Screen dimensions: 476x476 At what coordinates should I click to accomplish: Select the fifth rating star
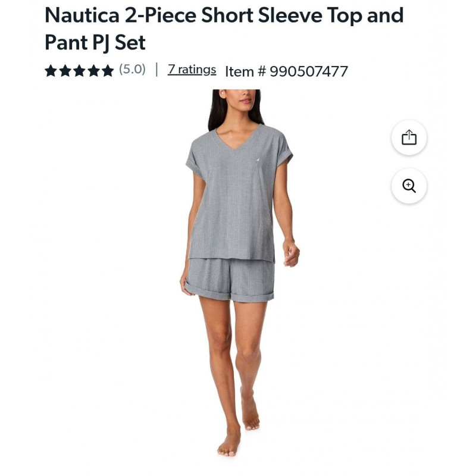pos(108,71)
